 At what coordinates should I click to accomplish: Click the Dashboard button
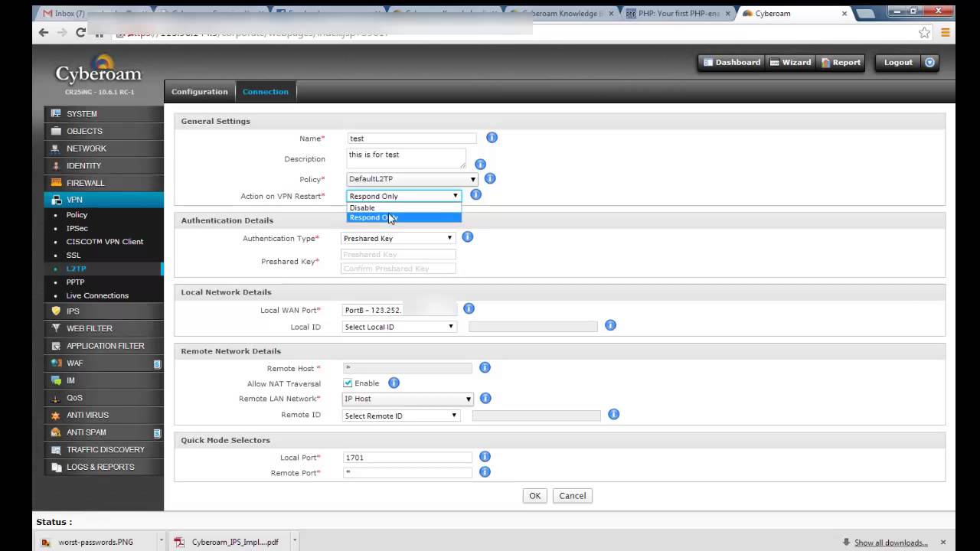click(x=732, y=63)
